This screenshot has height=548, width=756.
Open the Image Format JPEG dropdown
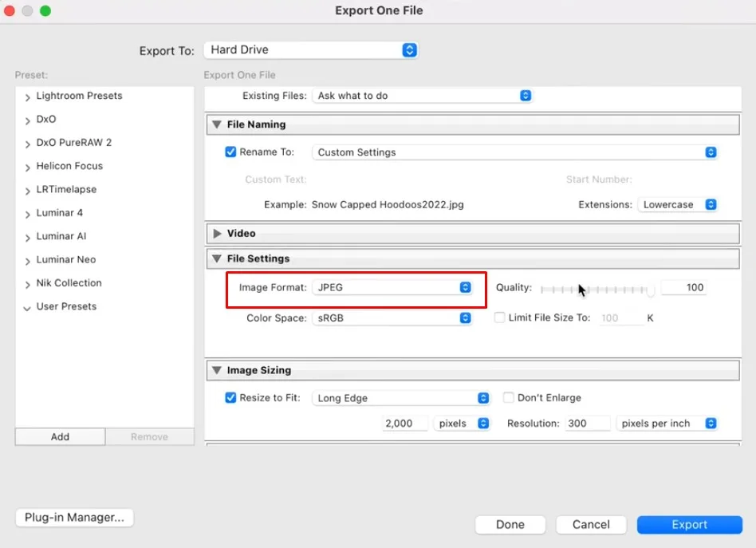pos(392,287)
